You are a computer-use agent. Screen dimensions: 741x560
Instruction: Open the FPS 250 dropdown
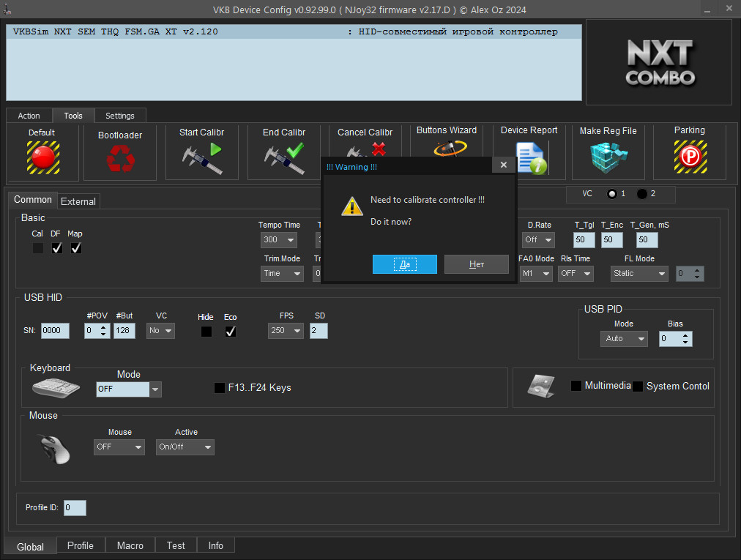coord(286,330)
